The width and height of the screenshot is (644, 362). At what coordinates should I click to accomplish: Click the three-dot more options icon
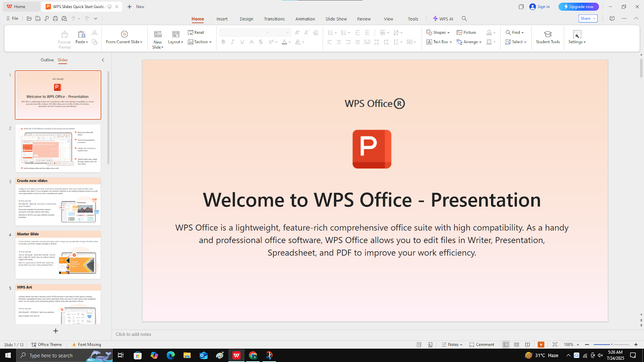coord(624,19)
